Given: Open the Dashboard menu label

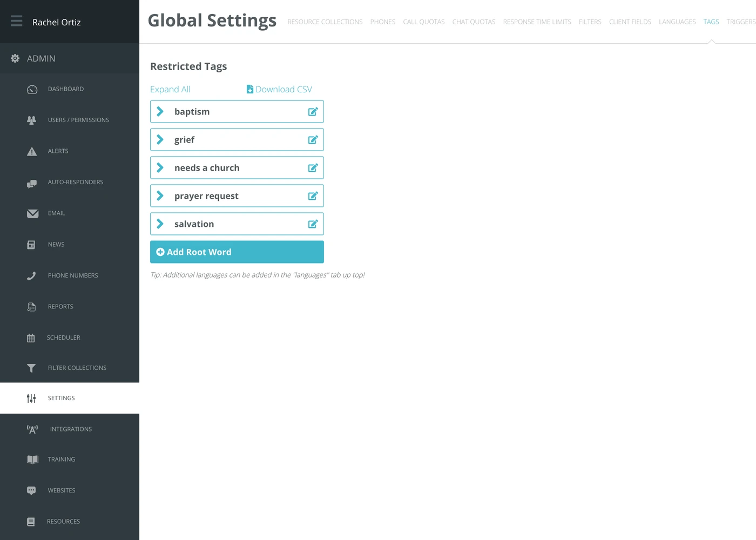Looking at the screenshot, I should click(66, 89).
